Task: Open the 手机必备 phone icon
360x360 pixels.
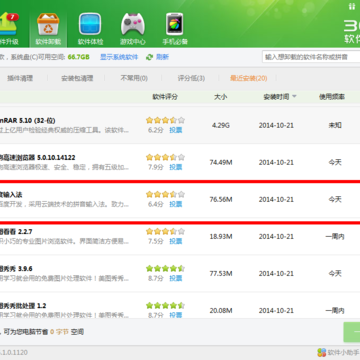Action: pos(175,24)
